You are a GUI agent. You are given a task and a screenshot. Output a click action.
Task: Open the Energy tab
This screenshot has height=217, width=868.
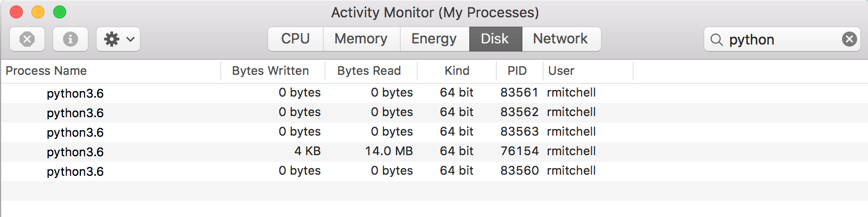[x=434, y=39]
